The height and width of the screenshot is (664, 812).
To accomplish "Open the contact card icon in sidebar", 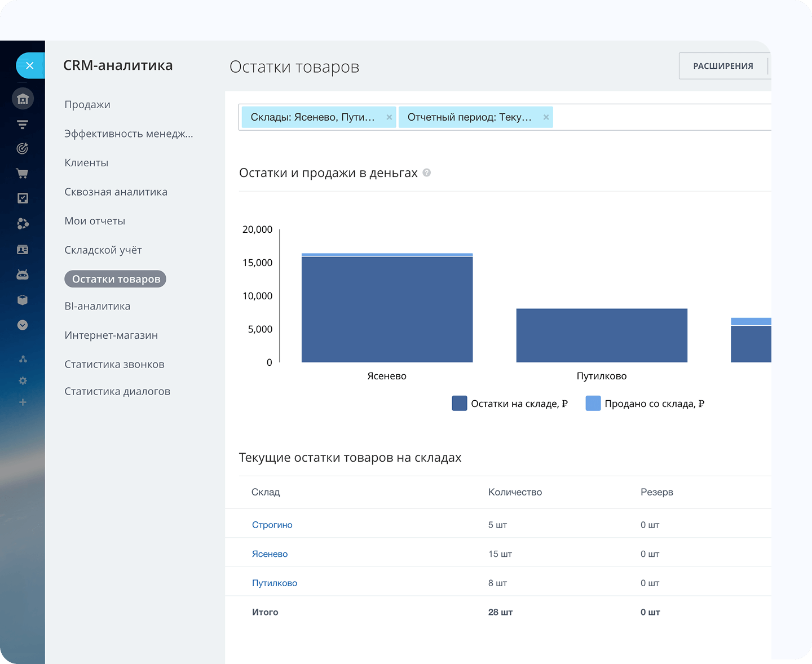I will tap(23, 249).
